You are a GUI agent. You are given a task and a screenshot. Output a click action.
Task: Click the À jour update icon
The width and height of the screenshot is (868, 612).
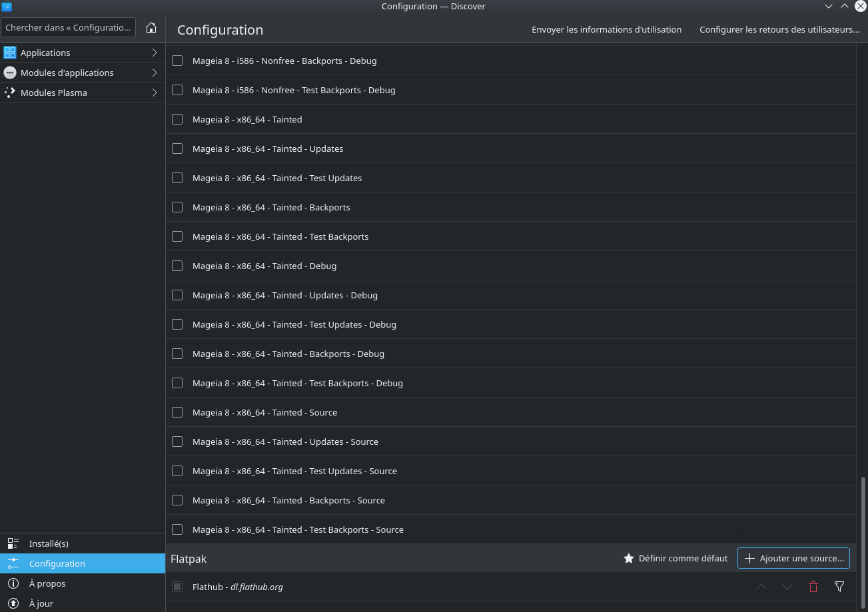tap(13, 603)
